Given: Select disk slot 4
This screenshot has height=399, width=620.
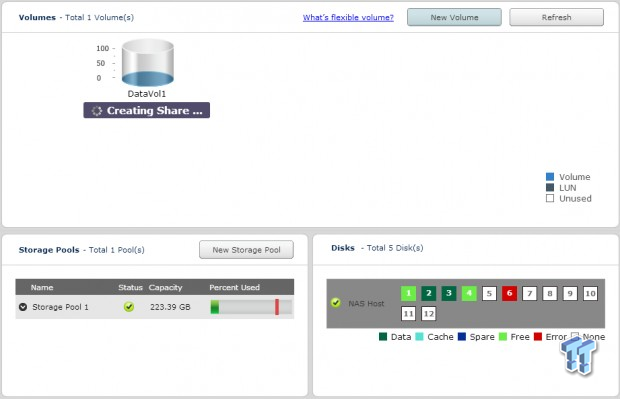Looking at the screenshot, I should (469, 293).
